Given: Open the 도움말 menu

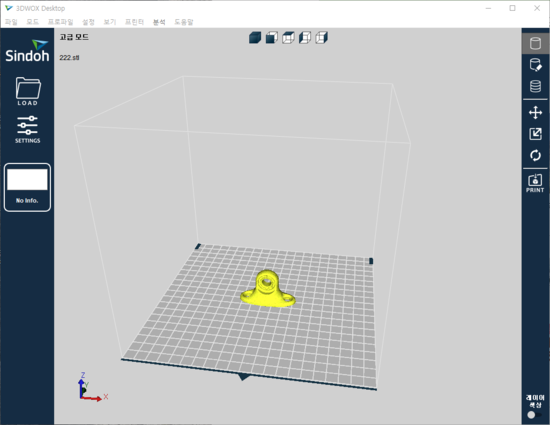Looking at the screenshot, I should 184,22.
